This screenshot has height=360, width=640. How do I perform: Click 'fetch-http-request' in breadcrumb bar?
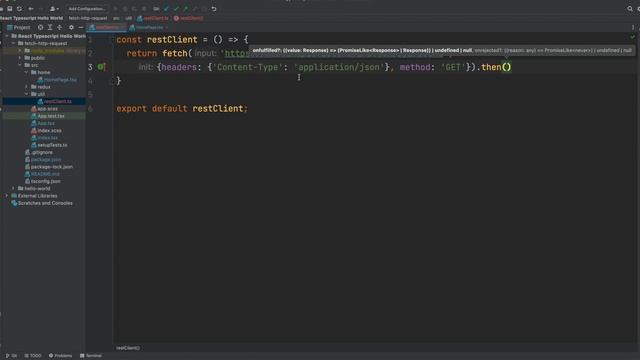click(x=88, y=18)
